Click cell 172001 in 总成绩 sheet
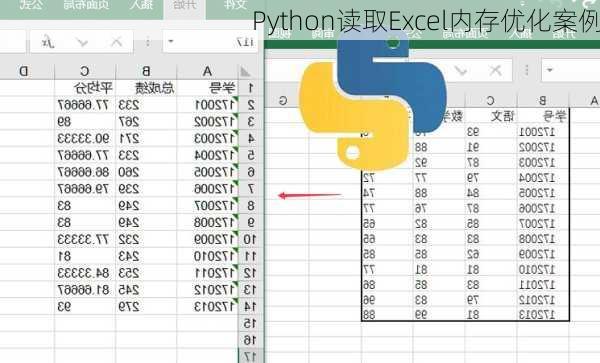Viewport: 600px width, 363px height. click(207, 105)
